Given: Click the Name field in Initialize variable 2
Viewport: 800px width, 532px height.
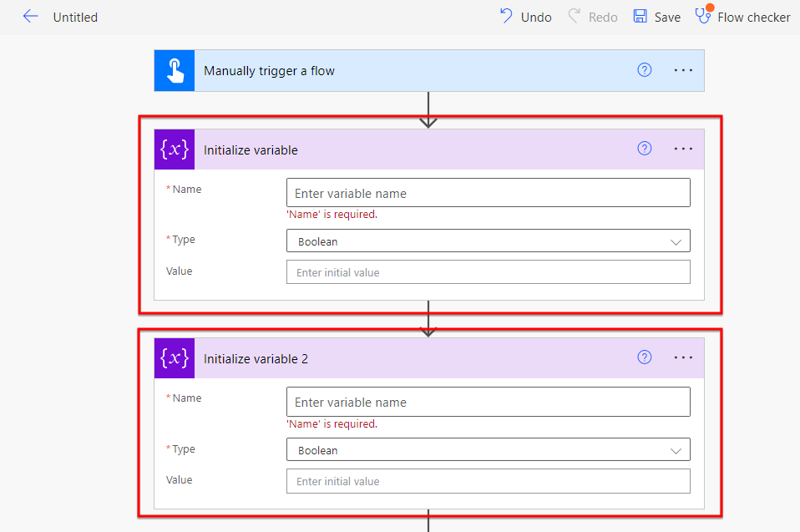Looking at the screenshot, I should (488, 402).
